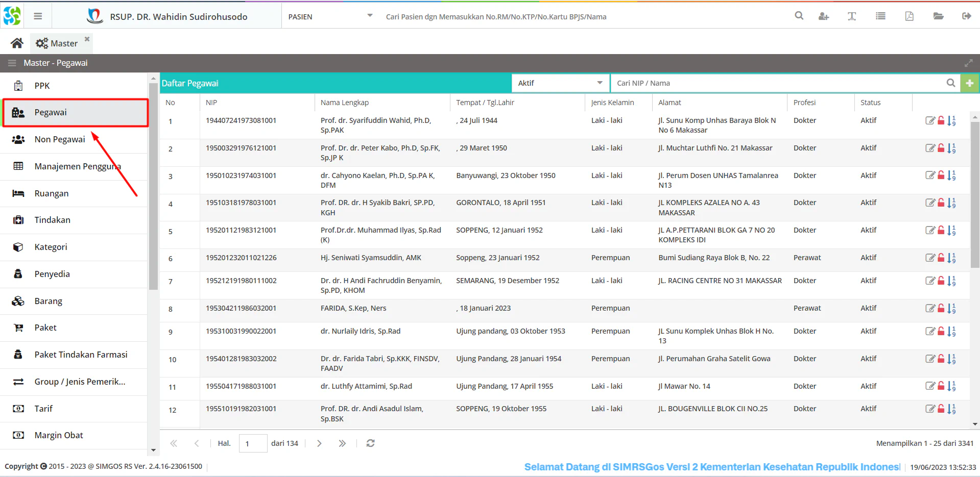
Task: Open Kategori in sidebar
Action: [74, 247]
